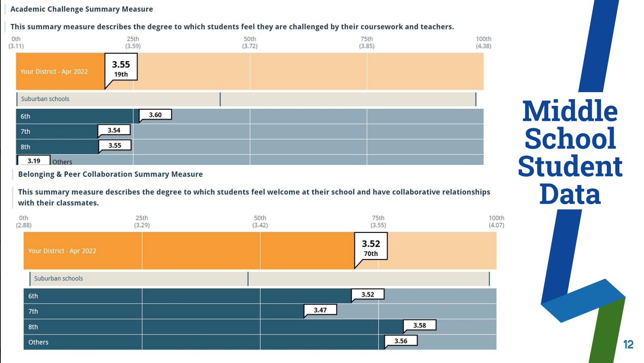Click the 3.55 19th percentile callout

[x=121, y=68]
